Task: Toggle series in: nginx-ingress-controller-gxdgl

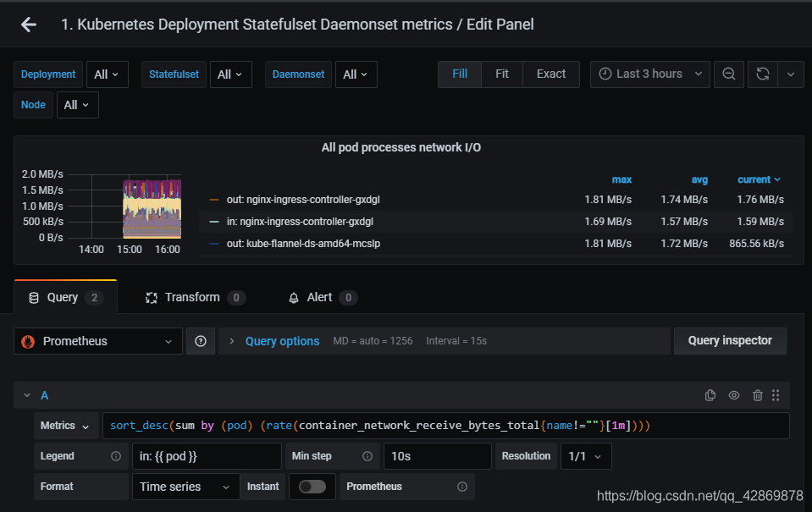Action: (300, 222)
